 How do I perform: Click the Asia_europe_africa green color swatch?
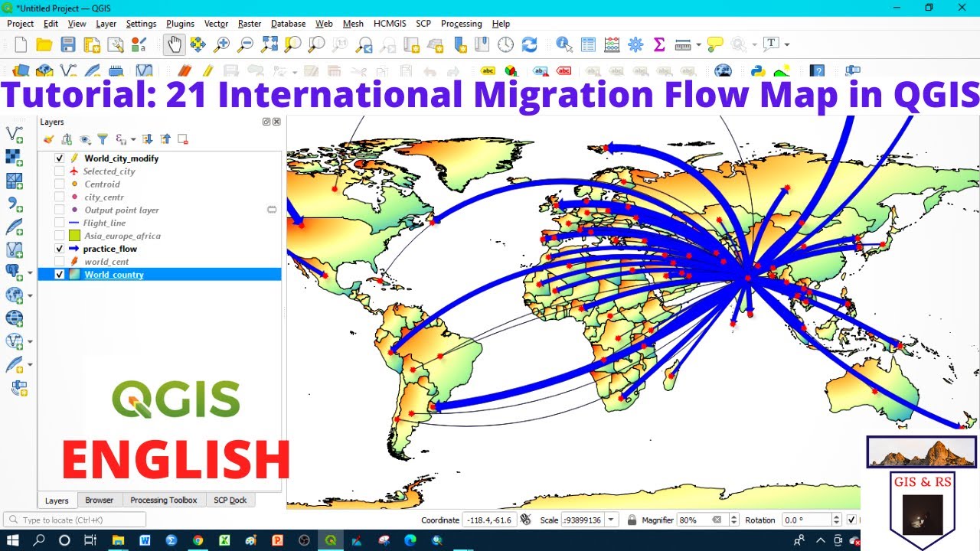click(x=74, y=236)
